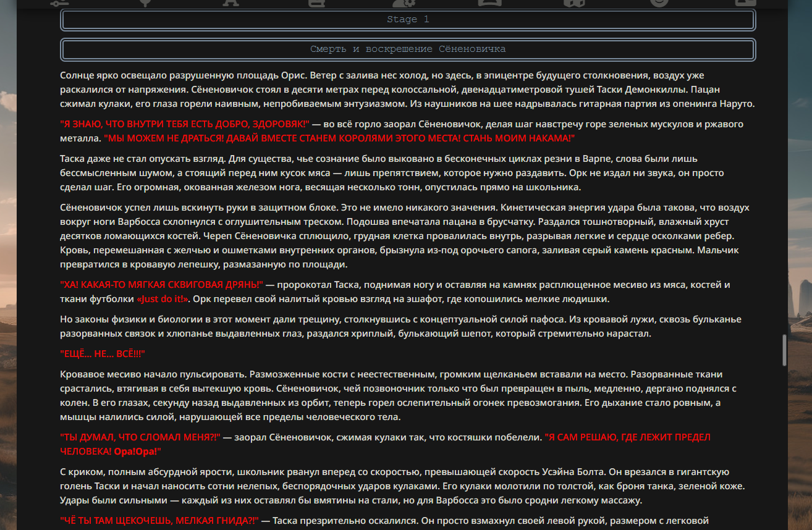812x530 pixels.
Task: Click the text "Сёненовичок успел лишь вскинуть руки"
Action: click(148, 208)
